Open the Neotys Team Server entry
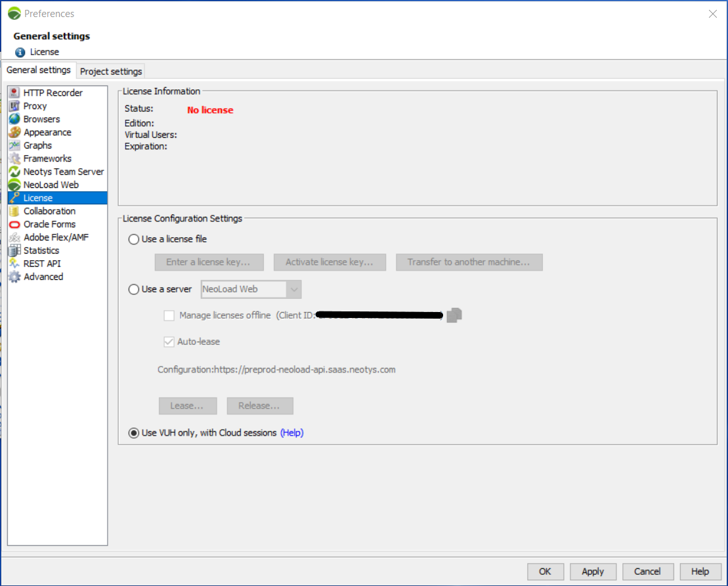Screen dimensions: 728x586 click(x=58, y=171)
